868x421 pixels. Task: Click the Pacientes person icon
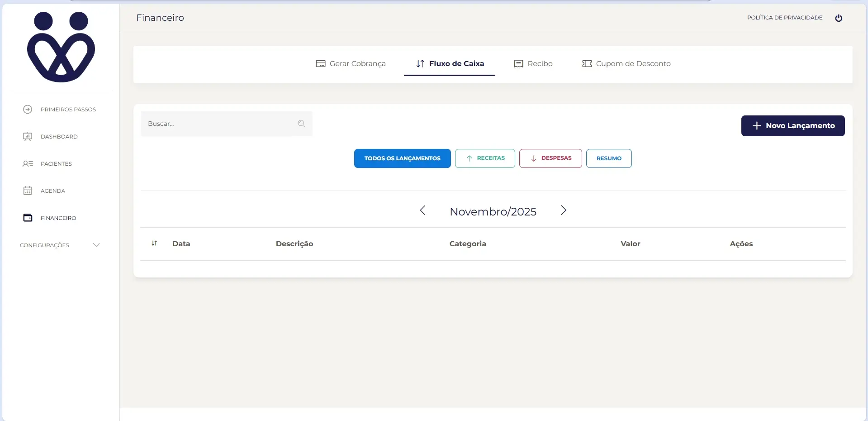pos(28,164)
